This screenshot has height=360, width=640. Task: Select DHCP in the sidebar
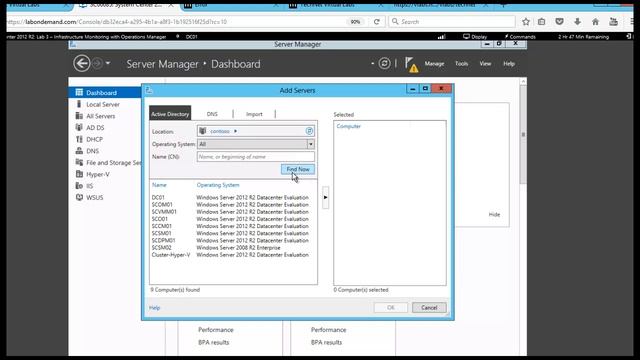94,139
